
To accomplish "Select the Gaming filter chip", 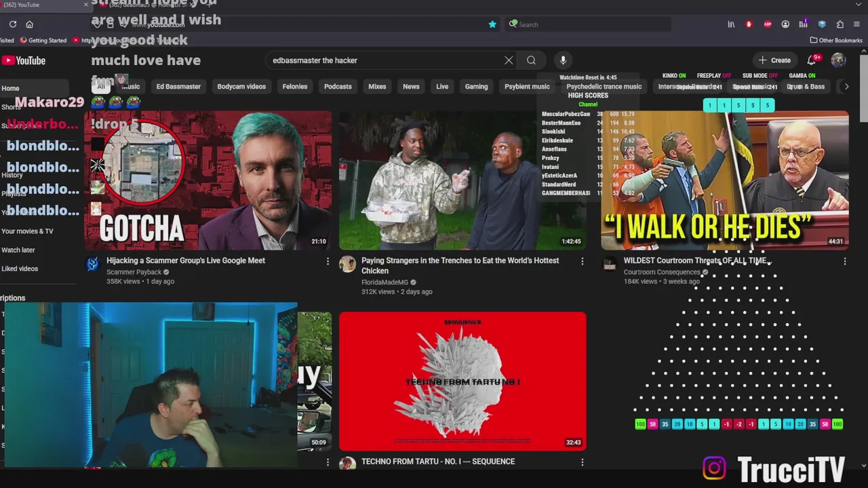I will (x=476, y=87).
